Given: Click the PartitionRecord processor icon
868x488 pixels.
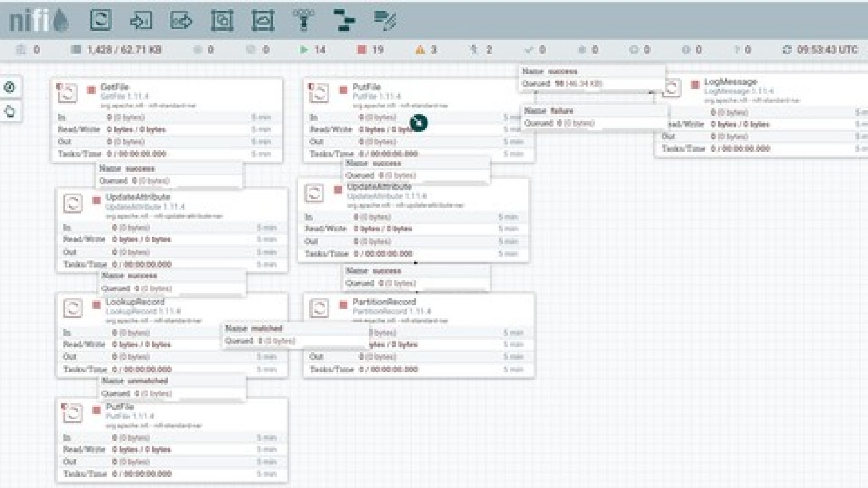Looking at the screenshot, I should 319,308.
